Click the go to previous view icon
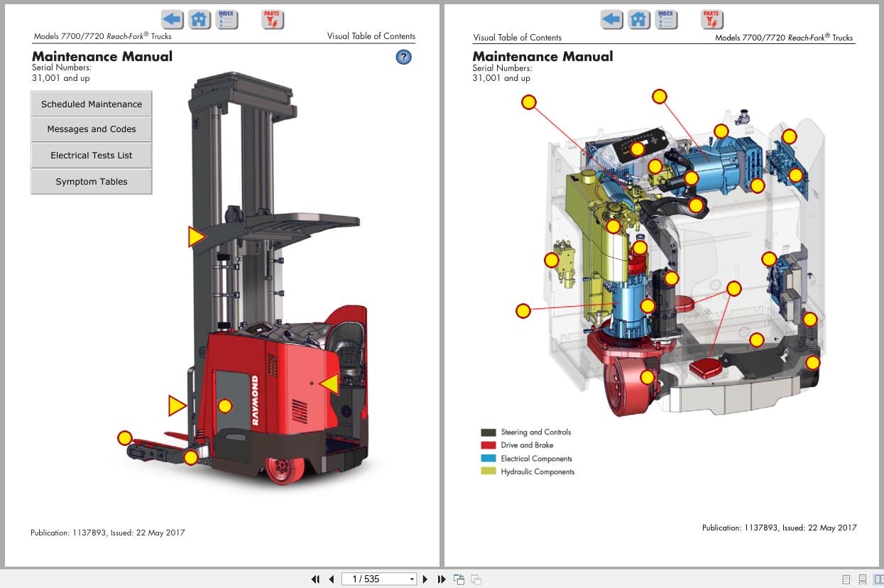This screenshot has height=588, width=884. point(459,579)
